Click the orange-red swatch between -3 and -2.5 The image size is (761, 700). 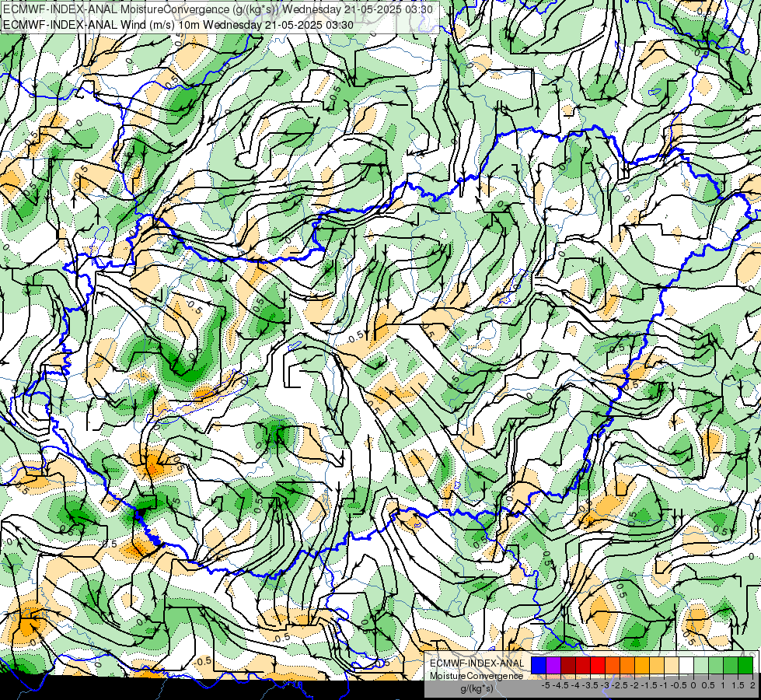(613, 666)
